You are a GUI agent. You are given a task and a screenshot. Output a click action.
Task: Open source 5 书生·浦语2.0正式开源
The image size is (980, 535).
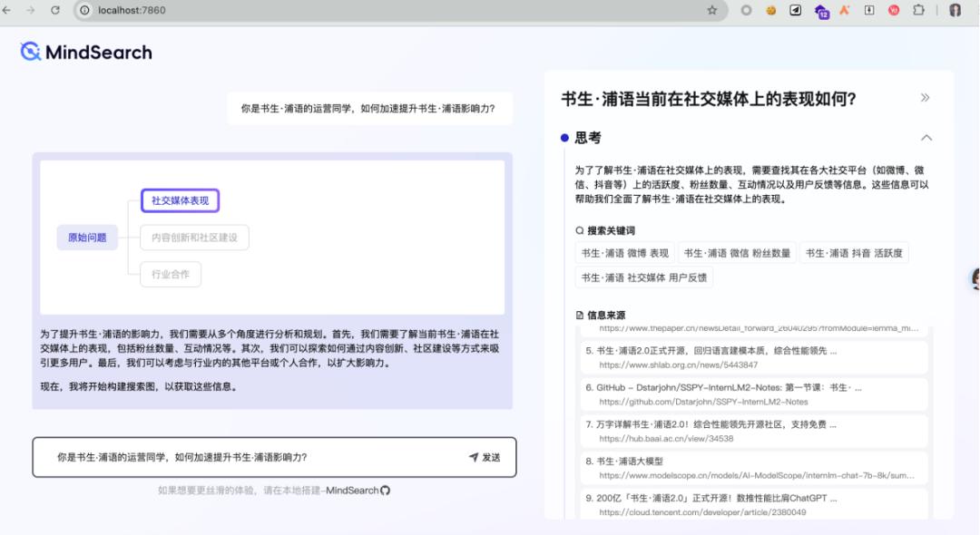754,357
